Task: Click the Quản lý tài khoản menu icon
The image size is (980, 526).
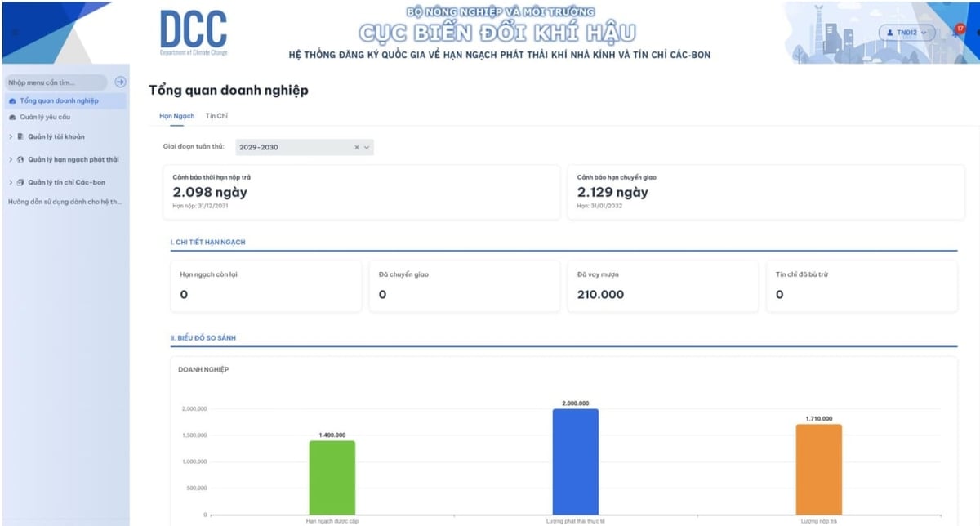Action: tap(20, 136)
